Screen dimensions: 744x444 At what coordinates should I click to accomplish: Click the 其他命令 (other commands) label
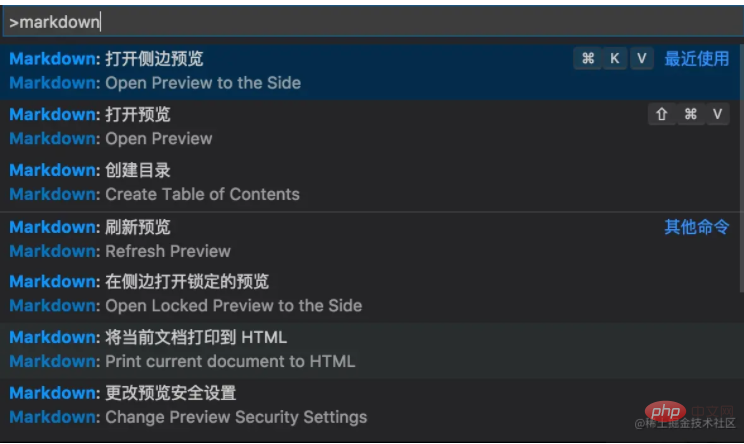click(697, 227)
